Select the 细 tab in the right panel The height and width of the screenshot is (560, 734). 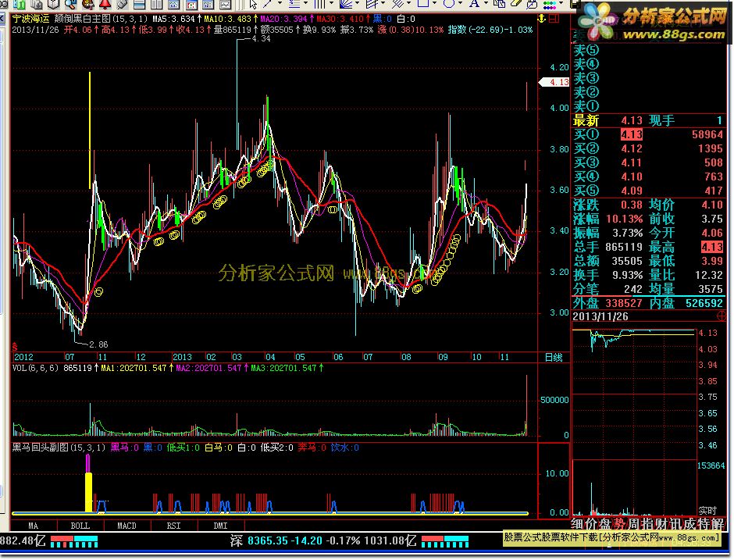pyautogui.click(x=578, y=523)
